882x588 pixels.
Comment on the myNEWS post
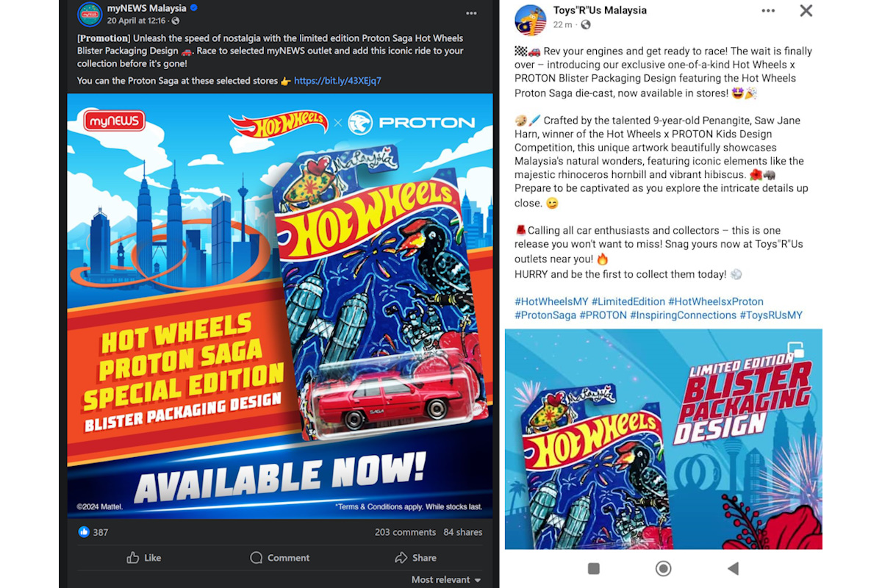(280, 557)
